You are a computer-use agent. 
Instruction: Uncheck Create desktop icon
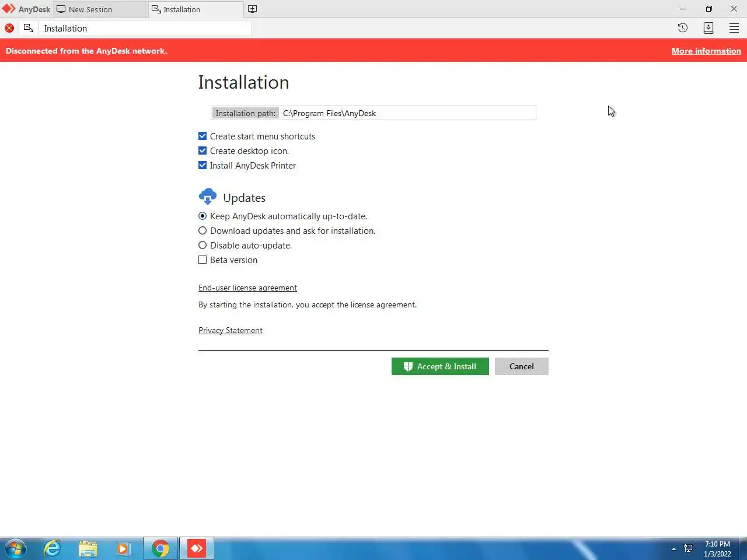[x=203, y=150]
